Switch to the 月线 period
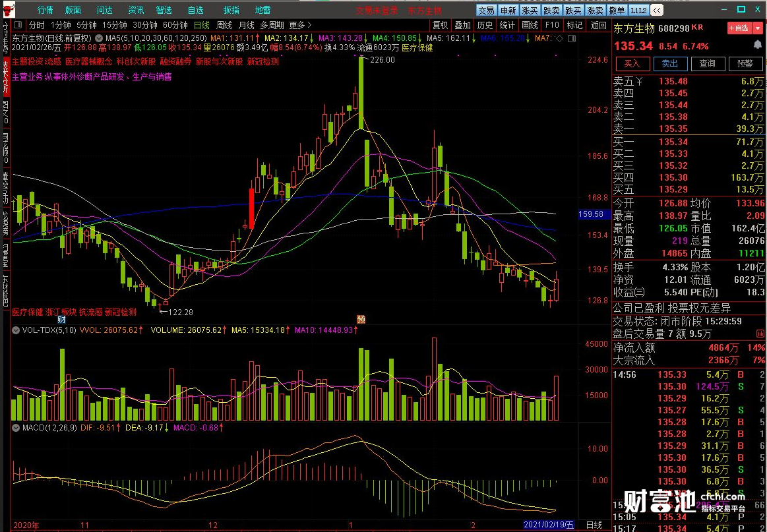767x532 pixels. pyautogui.click(x=246, y=25)
